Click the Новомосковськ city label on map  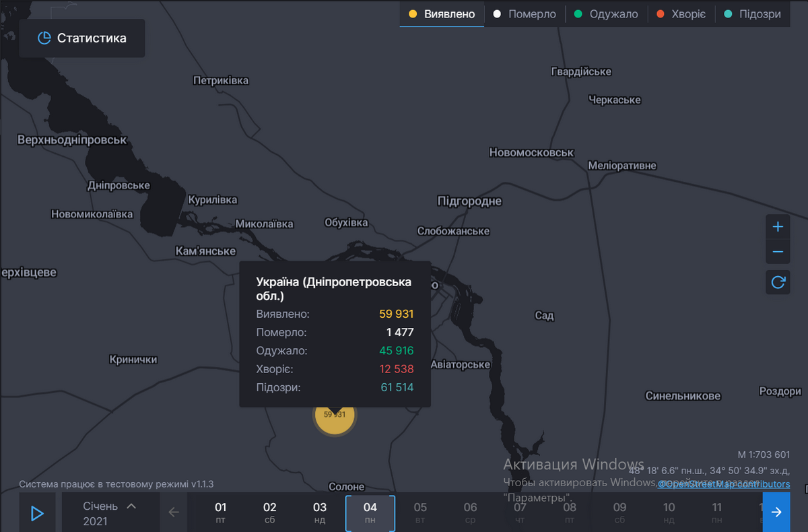tap(531, 153)
